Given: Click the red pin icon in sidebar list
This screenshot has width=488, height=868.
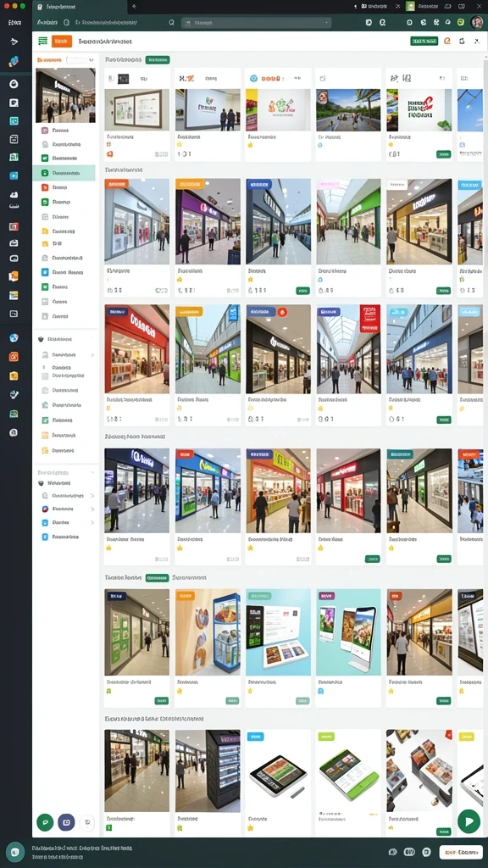Looking at the screenshot, I should pyautogui.click(x=45, y=187).
